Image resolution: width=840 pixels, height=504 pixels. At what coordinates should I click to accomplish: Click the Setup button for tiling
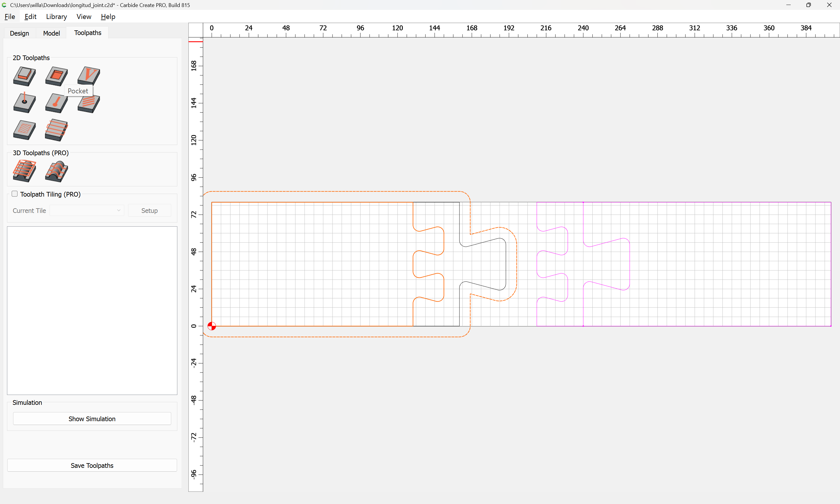coord(149,211)
